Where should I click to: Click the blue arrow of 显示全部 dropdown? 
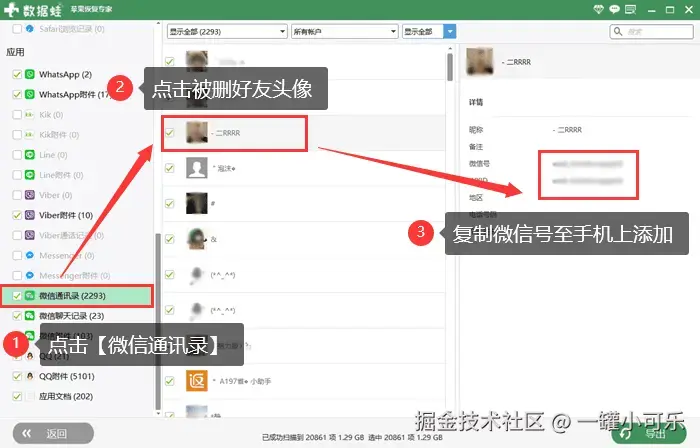point(450,31)
